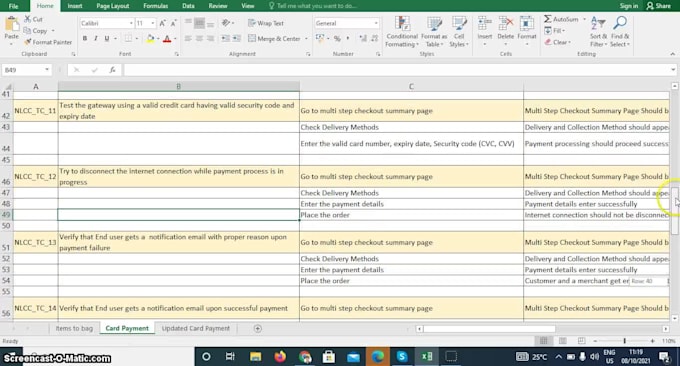Apply the yellow fill color
The image size is (680, 366).
150,39
